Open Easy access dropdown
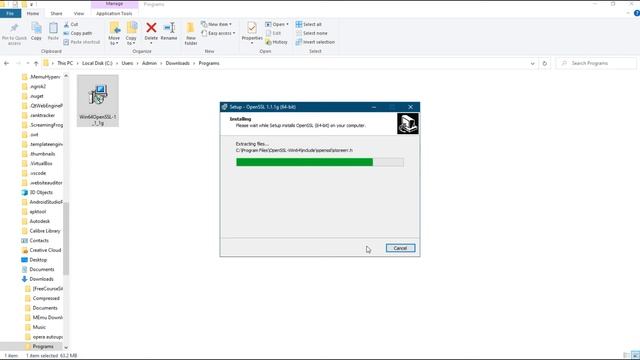The height and width of the screenshot is (360, 640). tap(218, 33)
